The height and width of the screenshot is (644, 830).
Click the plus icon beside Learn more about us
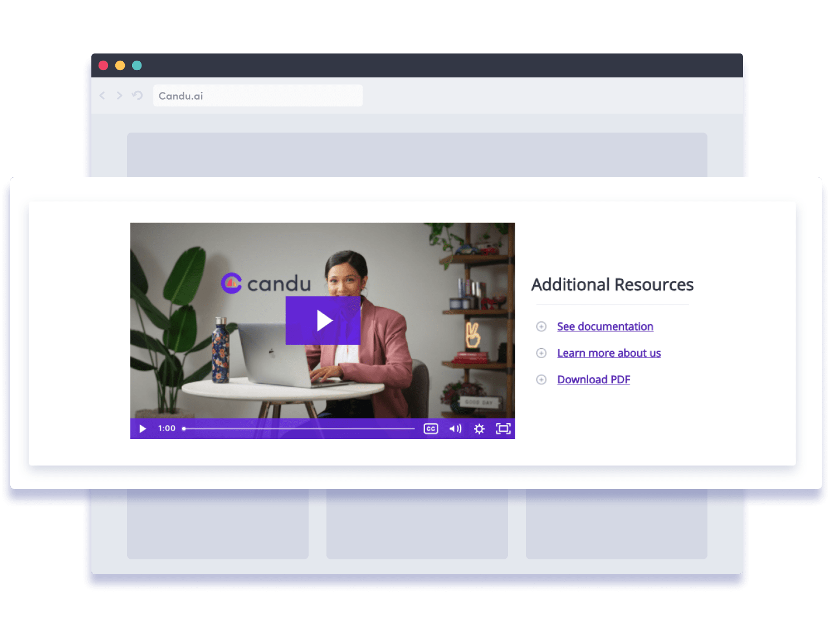(x=541, y=353)
